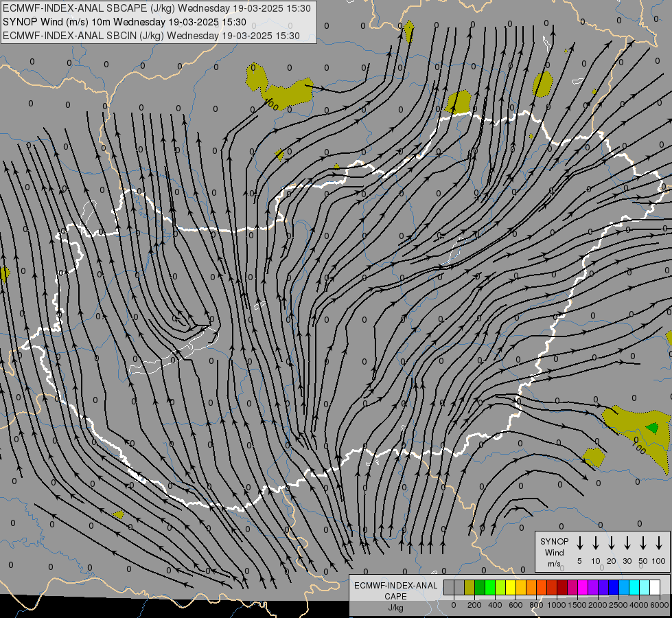Pick the bright magenta swatch right of 1500 tick
The image size is (672, 618).
coord(583,587)
